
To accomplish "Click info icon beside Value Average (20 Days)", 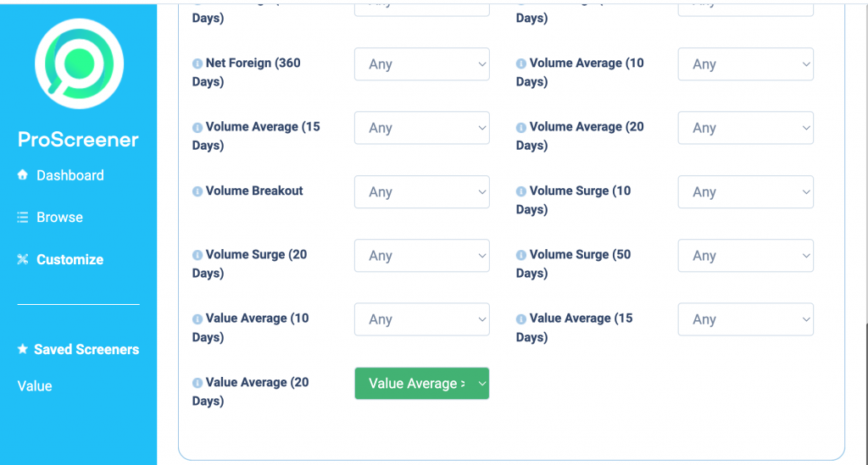I will pos(197,383).
